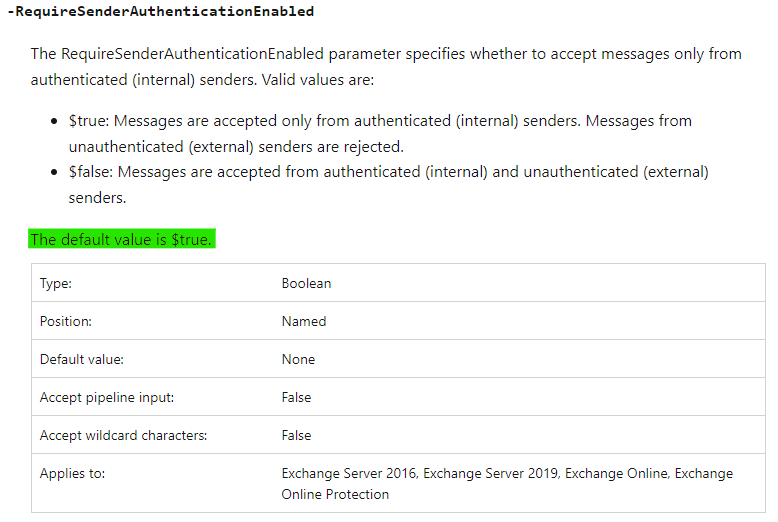Select the $false bullet item text
This screenshot has width=778, height=522.
[389, 185]
